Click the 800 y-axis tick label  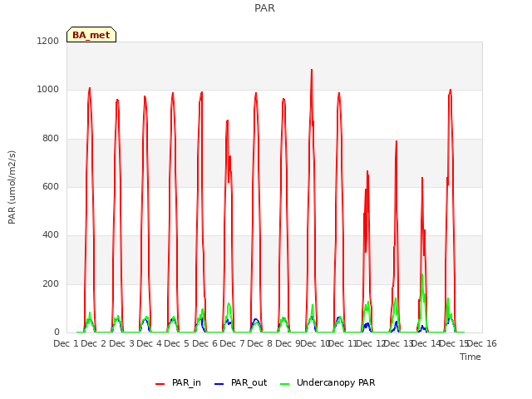51,139
